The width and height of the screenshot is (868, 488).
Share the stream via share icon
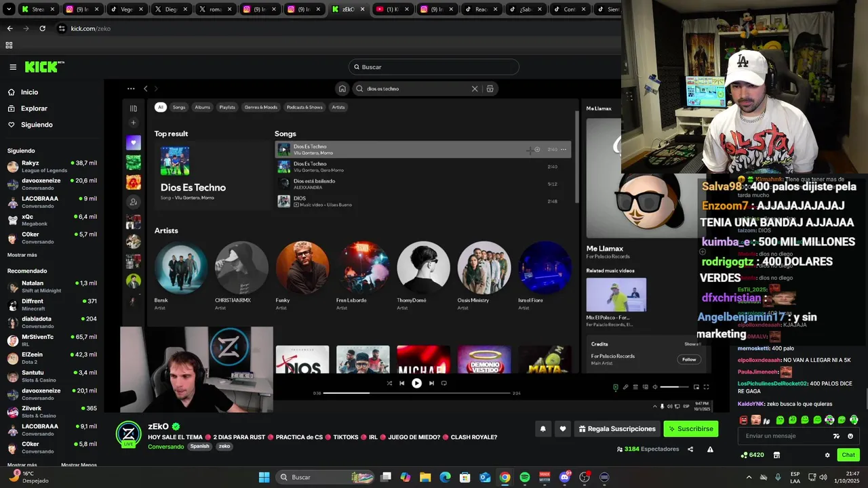(690, 449)
